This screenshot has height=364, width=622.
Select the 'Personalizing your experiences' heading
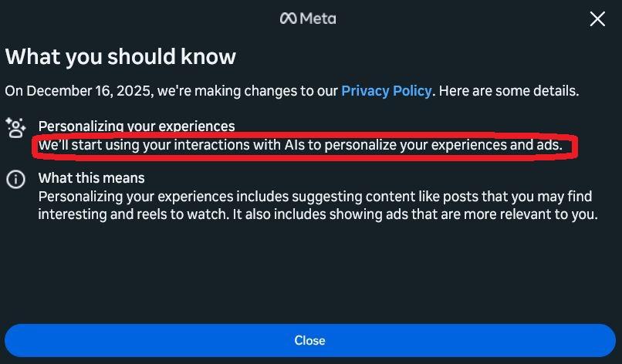137,126
